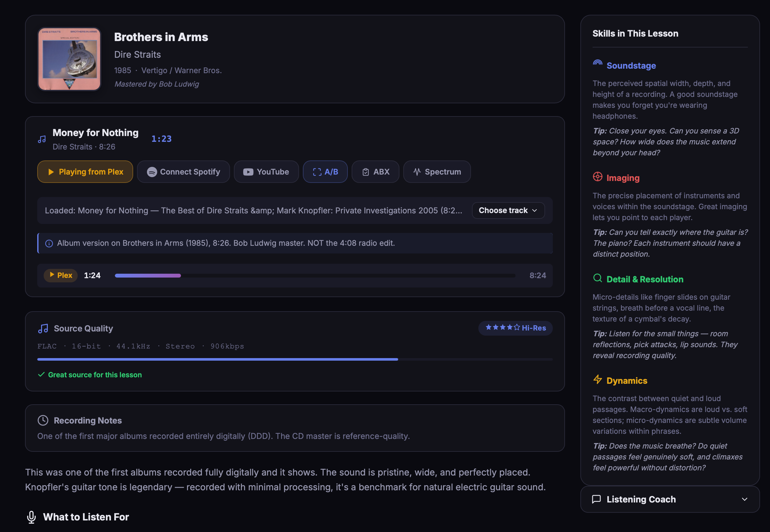Click the Listening Coach chat bubble icon
The height and width of the screenshot is (532, 770).
(596, 499)
